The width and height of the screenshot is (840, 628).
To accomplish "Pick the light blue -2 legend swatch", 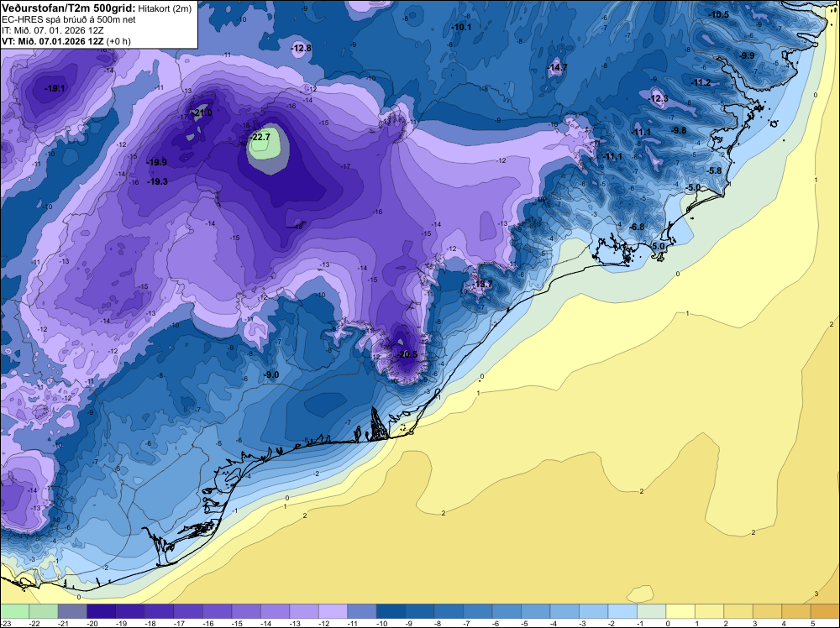I will [622, 611].
